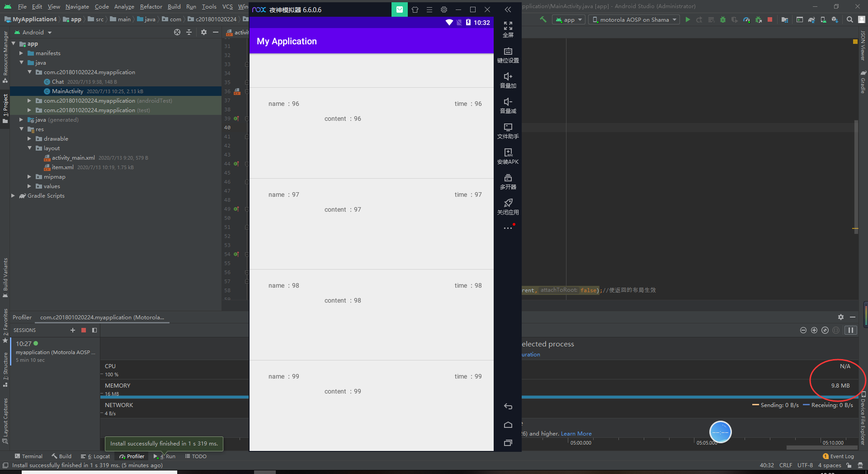Screen dimensions: 868x474
Task: Run the app on the emulator
Action: coord(688,19)
